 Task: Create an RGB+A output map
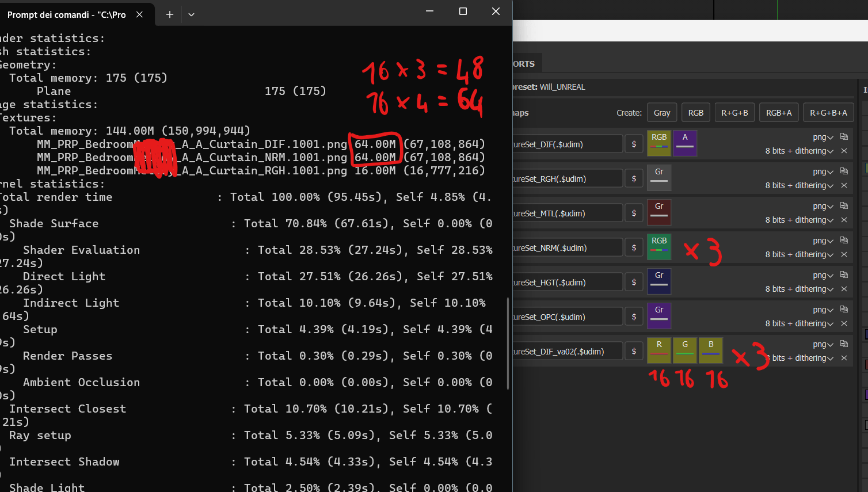tap(779, 113)
